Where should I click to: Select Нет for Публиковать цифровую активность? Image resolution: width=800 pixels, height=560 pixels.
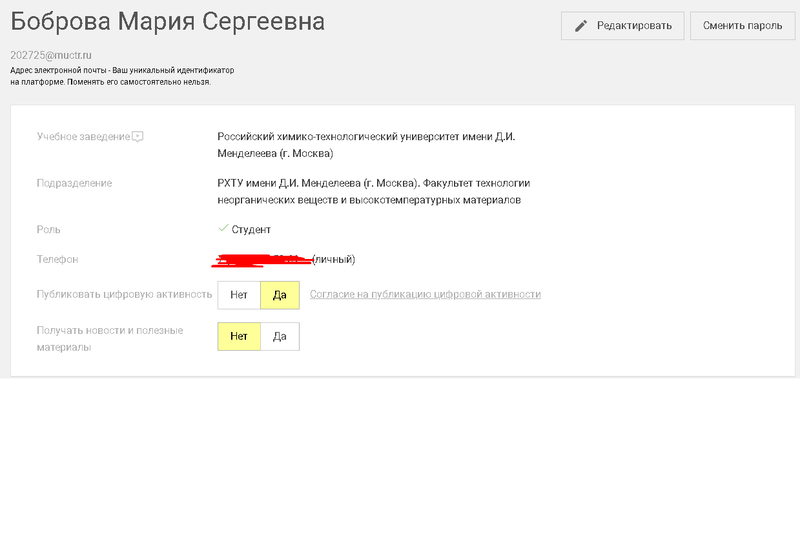click(238, 295)
